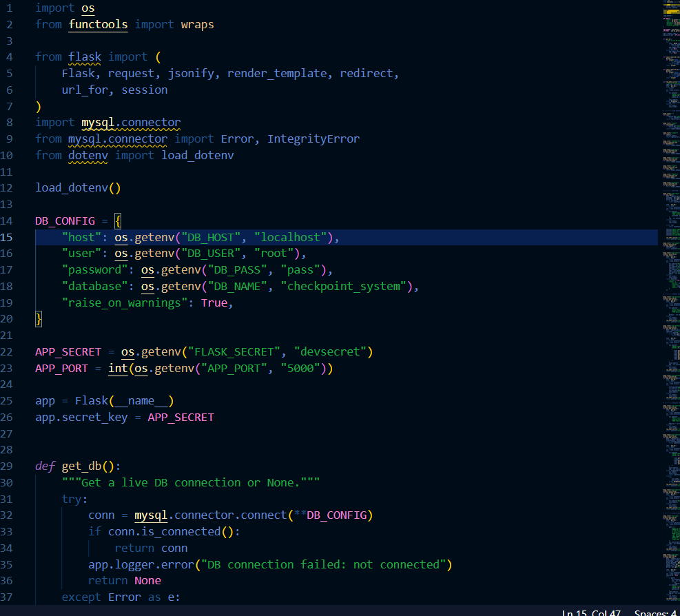Click the underlined "flask" module name on line 4
Screen dimensions: 680x616
point(85,57)
